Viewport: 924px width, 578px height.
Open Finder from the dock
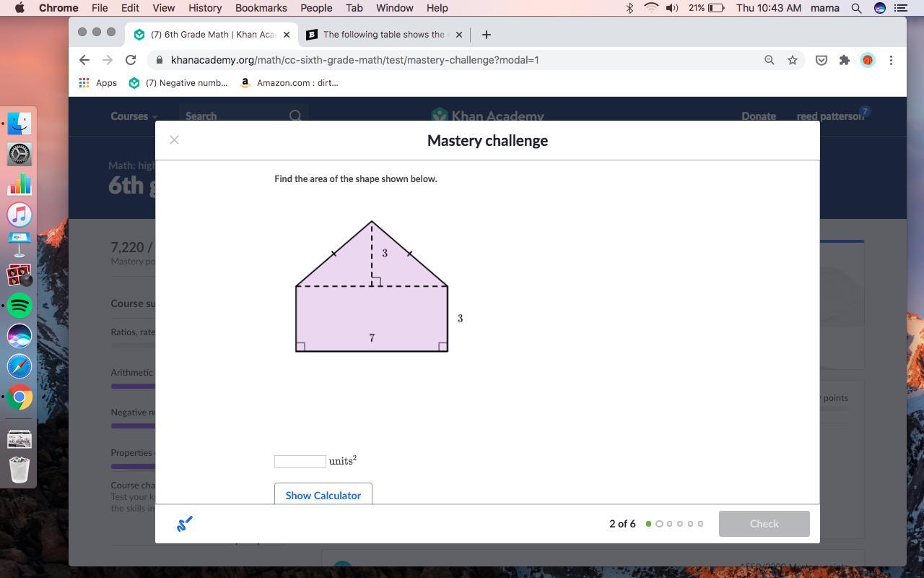pyautogui.click(x=19, y=124)
